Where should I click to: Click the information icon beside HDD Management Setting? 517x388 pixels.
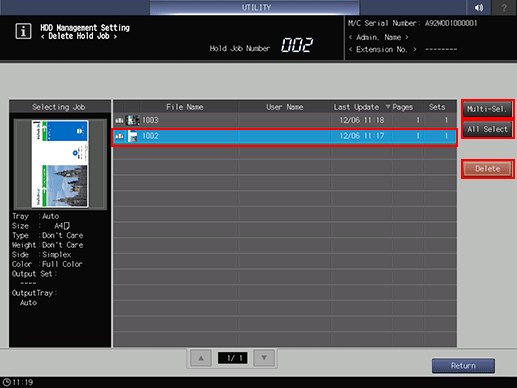tap(23, 31)
